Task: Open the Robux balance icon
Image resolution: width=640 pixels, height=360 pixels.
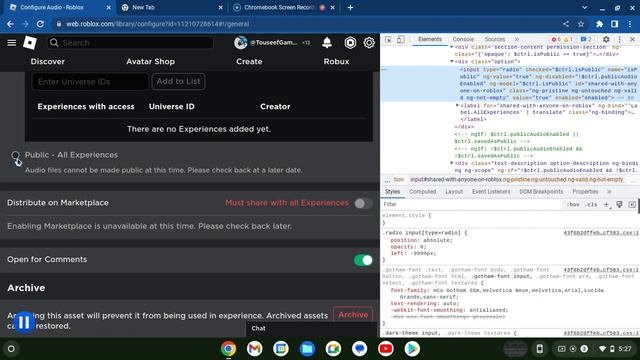Action: (350, 42)
